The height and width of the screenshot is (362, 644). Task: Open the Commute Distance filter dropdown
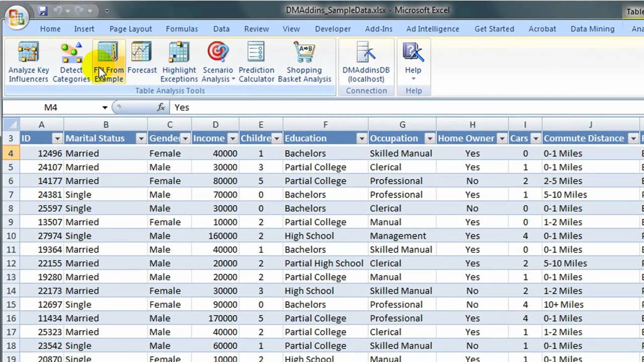click(633, 138)
